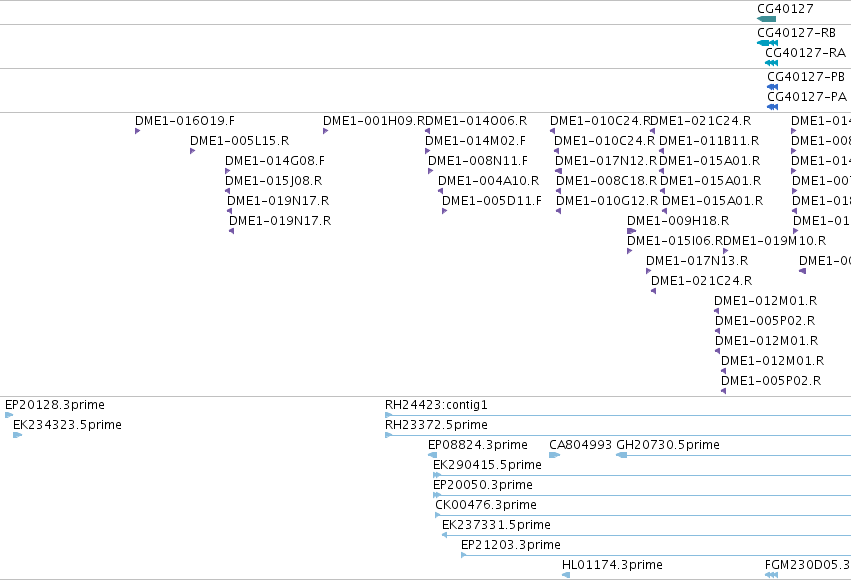Select the GH20730.5prime arrowhead glyph
This screenshot has height=580, width=851.
click(621, 455)
